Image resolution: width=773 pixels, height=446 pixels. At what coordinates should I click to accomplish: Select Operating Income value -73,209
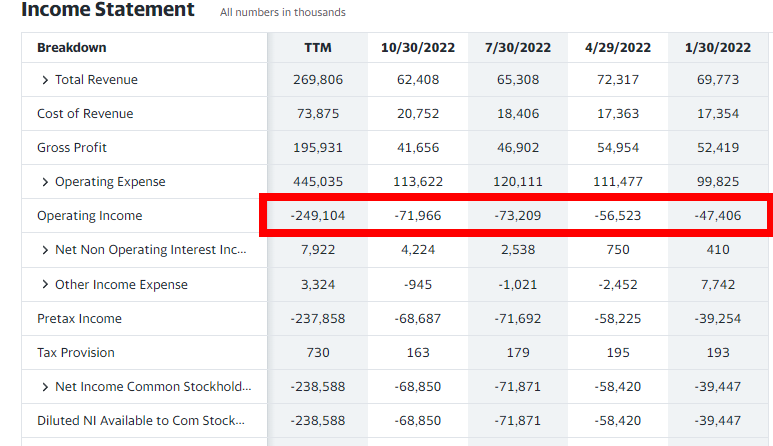[518, 216]
